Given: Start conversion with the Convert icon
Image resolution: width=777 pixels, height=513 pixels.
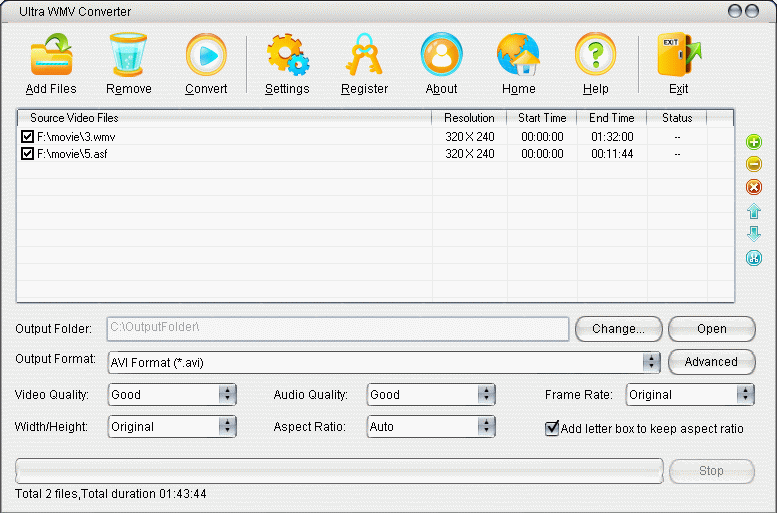Looking at the screenshot, I should [x=206, y=55].
